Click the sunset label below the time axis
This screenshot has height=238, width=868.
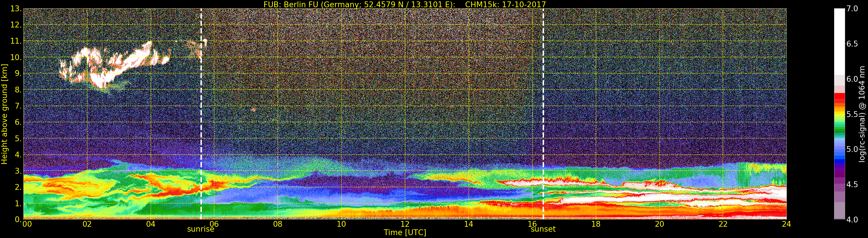point(543,229)
